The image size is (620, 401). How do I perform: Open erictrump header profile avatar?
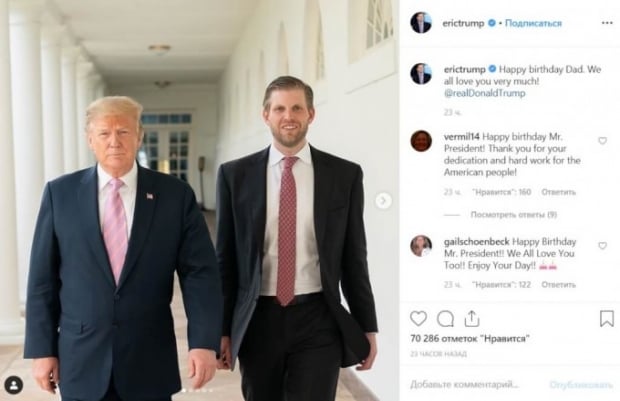click(421, 23)
